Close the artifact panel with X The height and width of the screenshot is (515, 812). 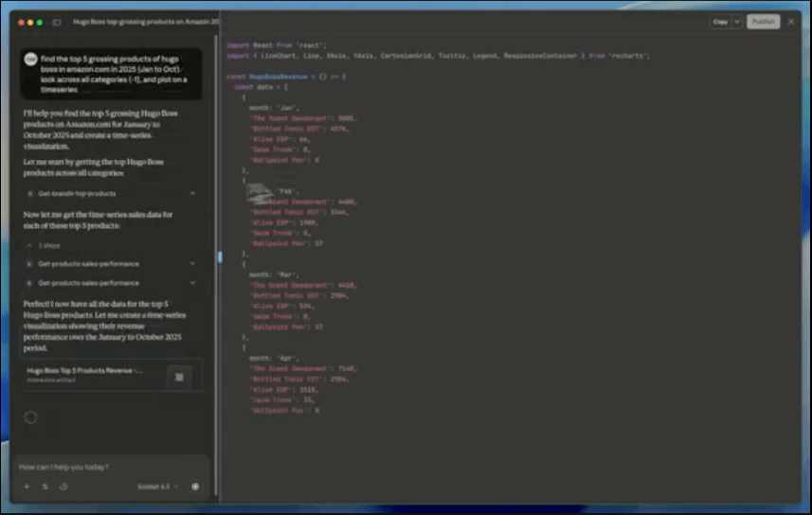(791, 22)
